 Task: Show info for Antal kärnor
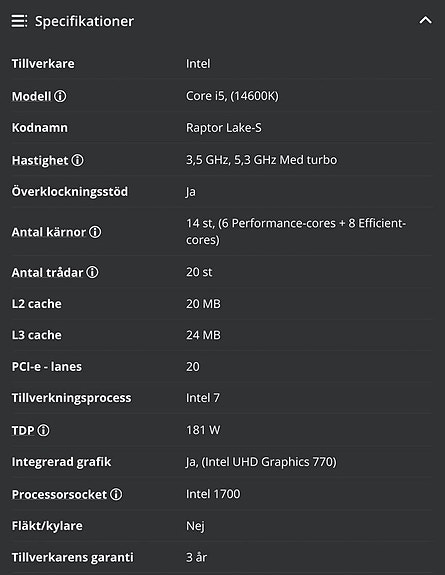95,232
